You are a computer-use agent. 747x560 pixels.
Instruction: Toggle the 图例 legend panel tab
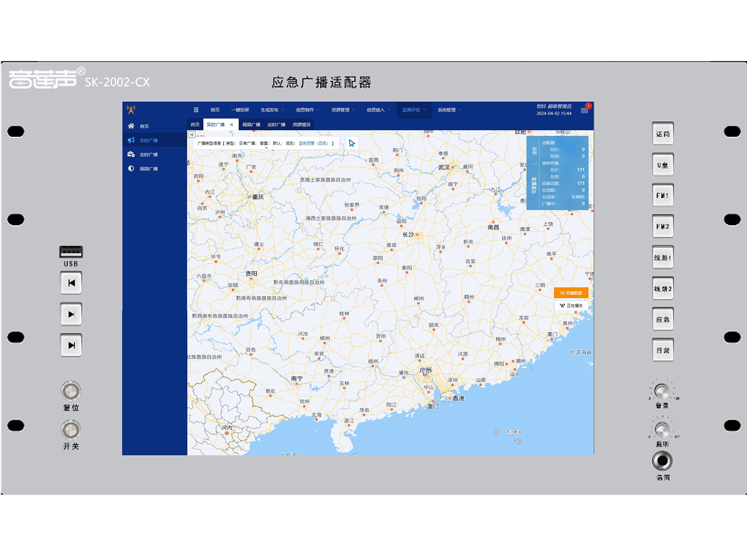click(534, 151)
